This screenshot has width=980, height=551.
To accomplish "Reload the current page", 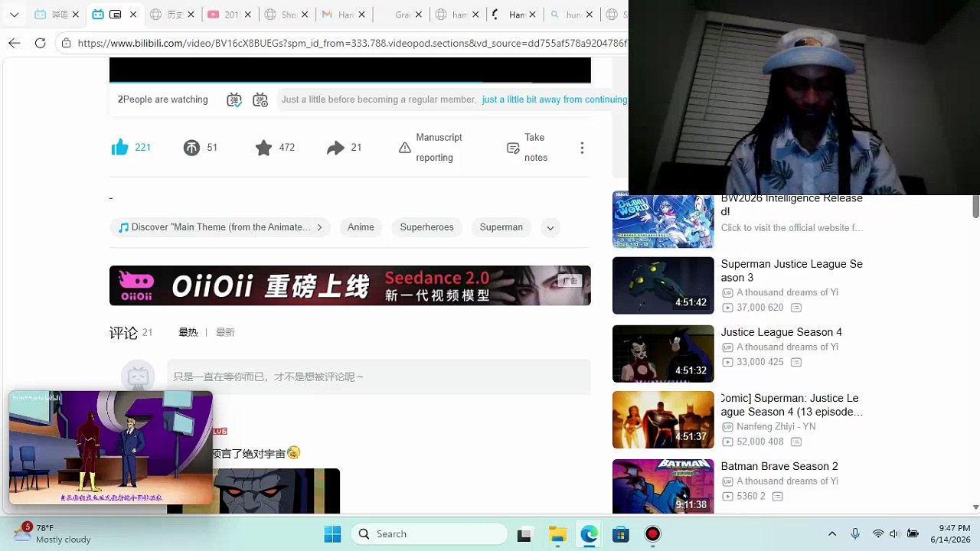I will pyautogui.click(x=41, y=43).
